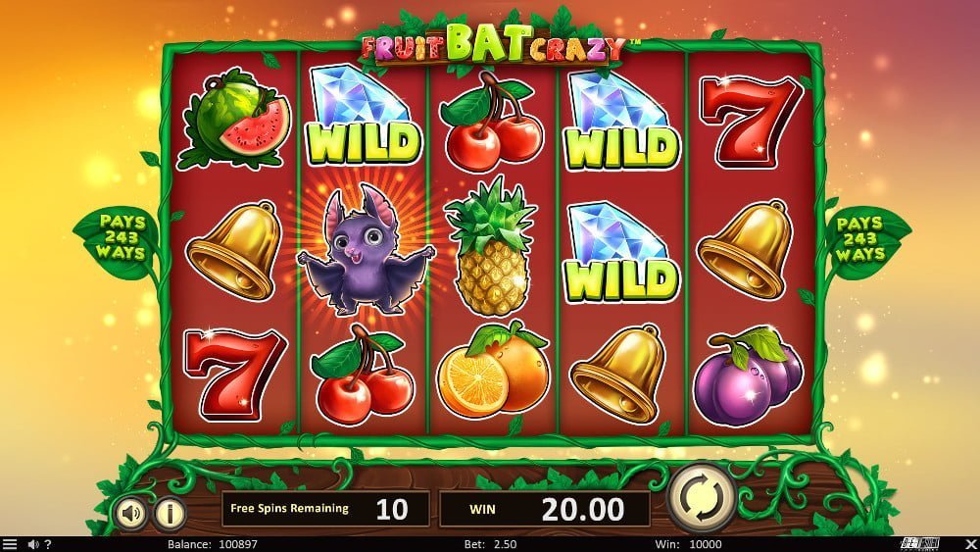Click the circular spin button

[702, 498]
